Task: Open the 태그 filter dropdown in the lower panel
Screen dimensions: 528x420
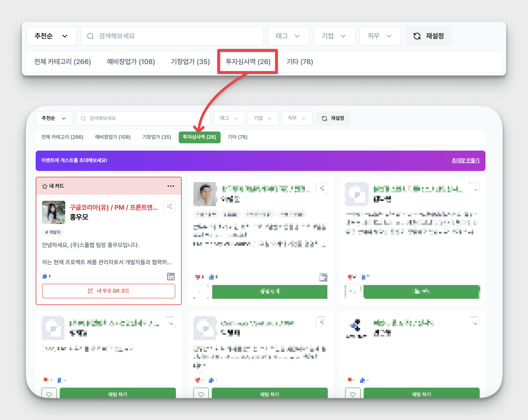Action: 229,118
